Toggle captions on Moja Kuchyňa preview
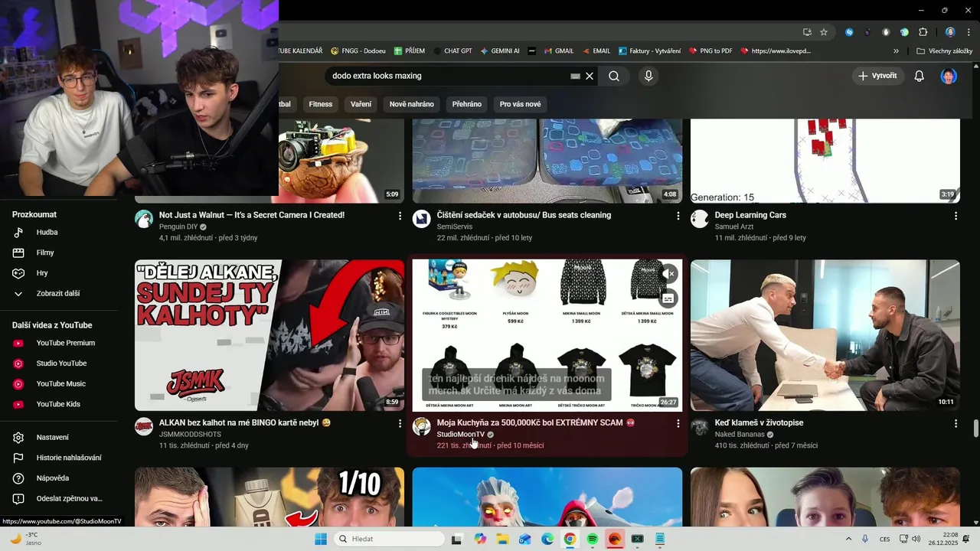This screenshot has width=980, height=551. [x=668, y=298]
